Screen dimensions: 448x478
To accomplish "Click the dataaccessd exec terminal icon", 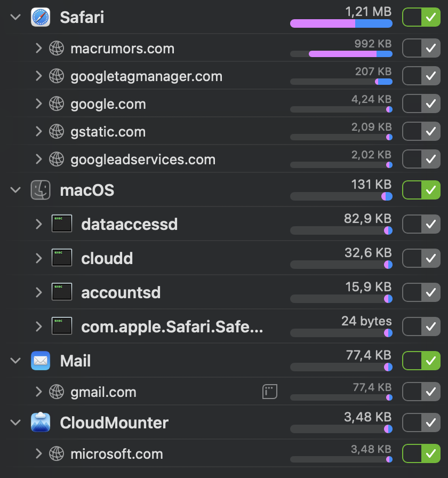I will tap(62, 224).
